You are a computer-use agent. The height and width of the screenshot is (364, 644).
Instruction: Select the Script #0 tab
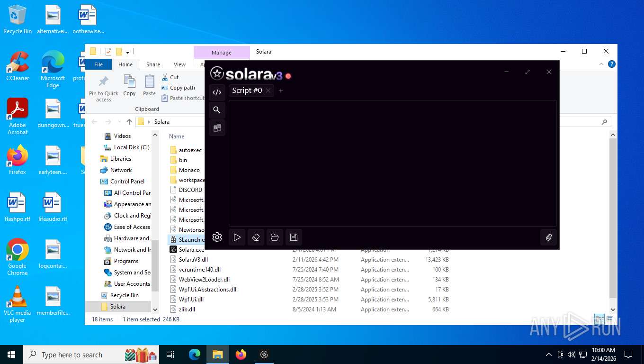point(247,90)
